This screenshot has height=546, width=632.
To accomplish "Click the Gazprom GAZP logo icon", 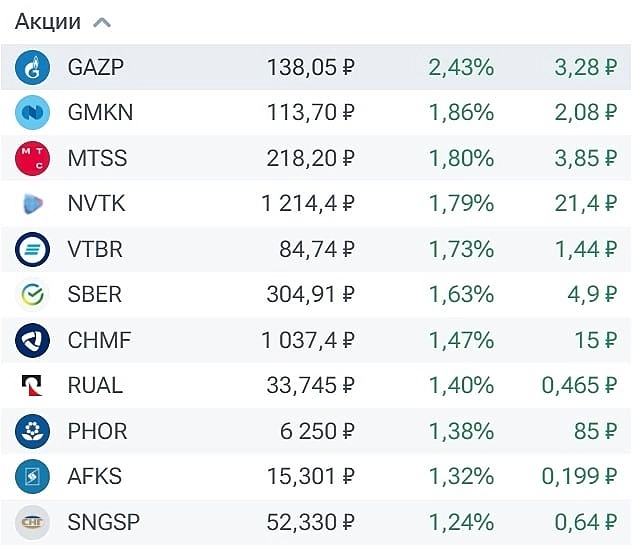I will click(33, 68).
